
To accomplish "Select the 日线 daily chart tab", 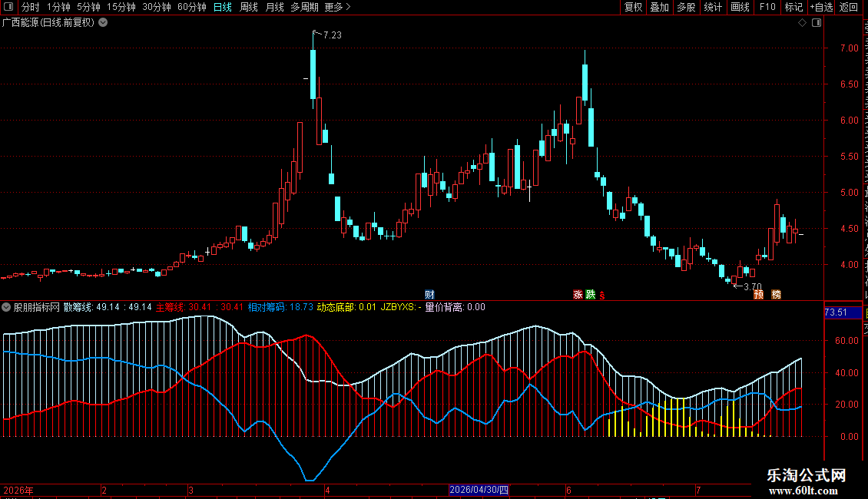I will coord(223,7).
